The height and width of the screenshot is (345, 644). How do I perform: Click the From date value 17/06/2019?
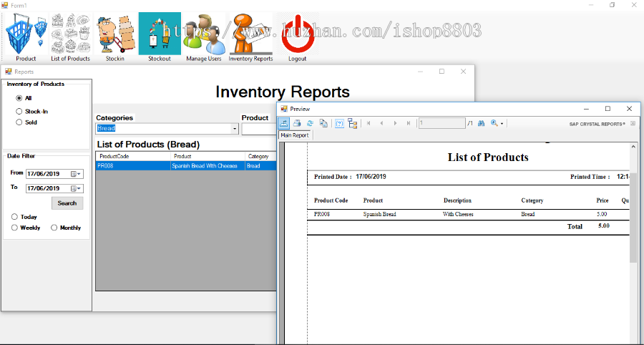click(44, 174)
